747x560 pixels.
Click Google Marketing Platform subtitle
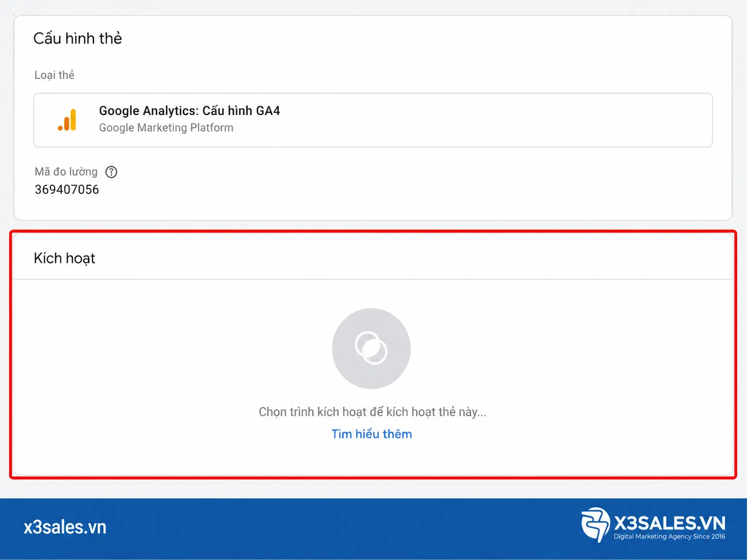[x=166, y=128]
